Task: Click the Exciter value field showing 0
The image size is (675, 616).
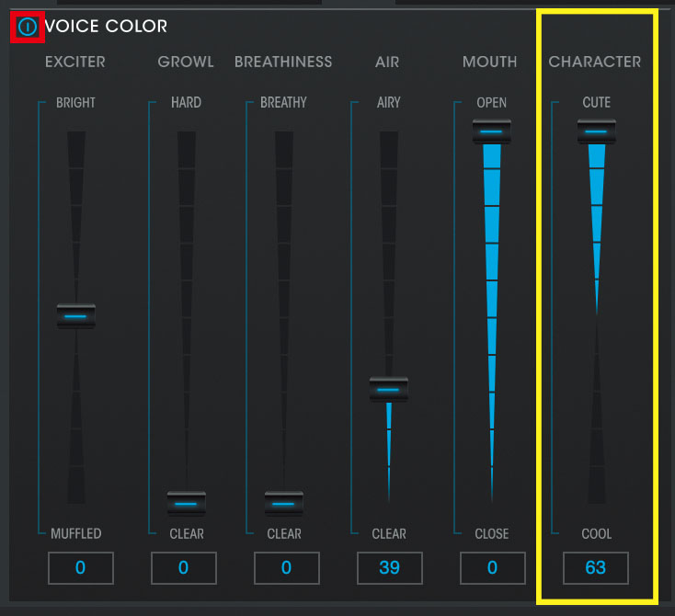Action: 81,568
